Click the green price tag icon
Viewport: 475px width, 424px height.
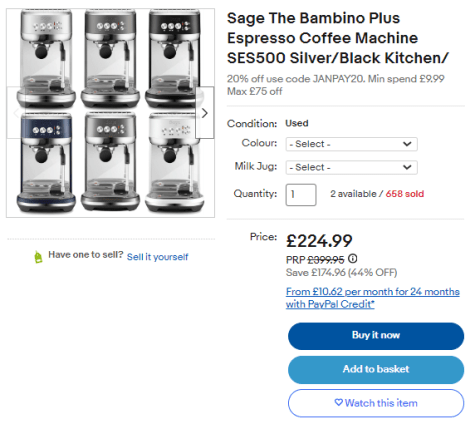(x=38, y=257)
